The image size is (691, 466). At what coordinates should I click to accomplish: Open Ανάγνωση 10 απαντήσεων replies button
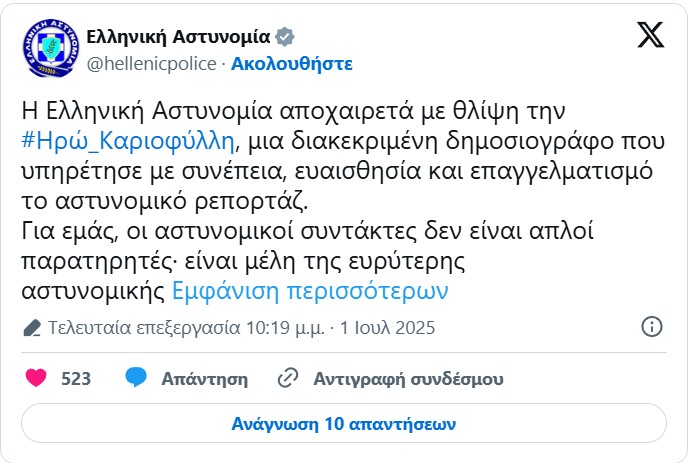click(344, 422)
